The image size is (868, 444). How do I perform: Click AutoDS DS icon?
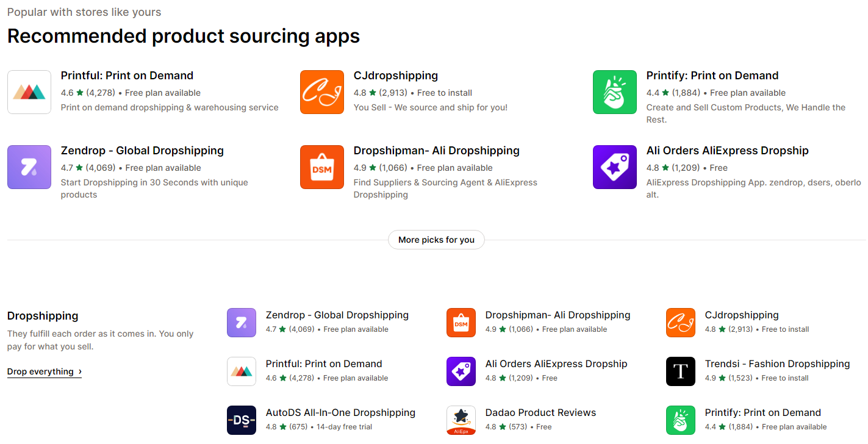point(242,420)
